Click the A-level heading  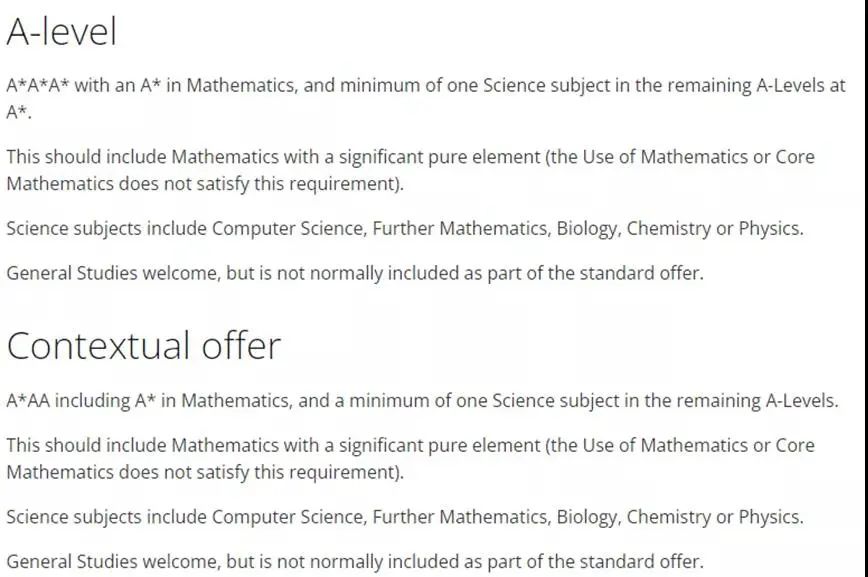pyautogui.click(x=61, y=32)
